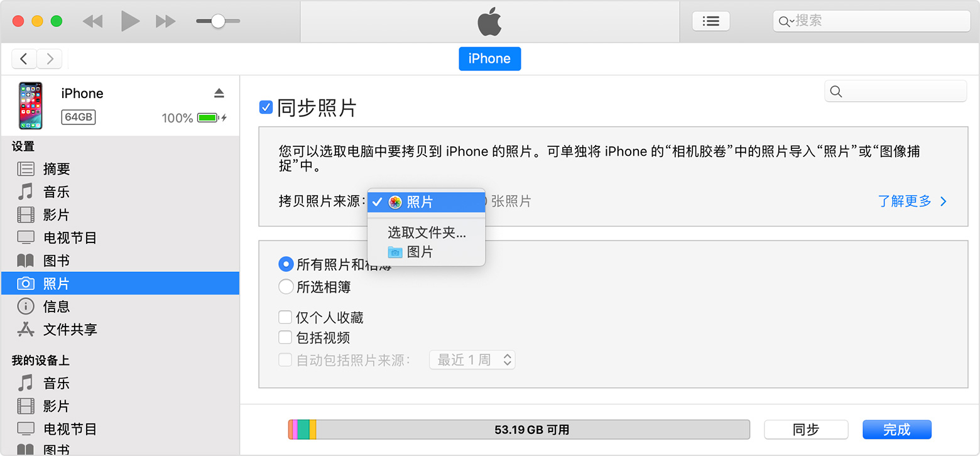Click the volume slider knob
This screenshot has width=980, height=456.
(218, 21)
